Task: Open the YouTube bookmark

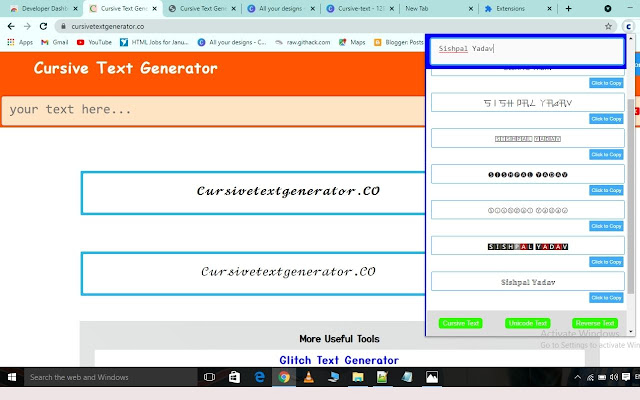Action: (x=94, y=42)
